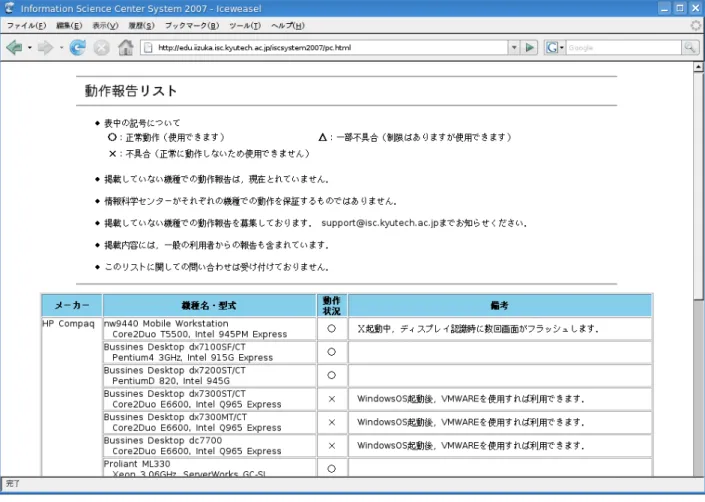This screenshot has height=502, width=705.
Task: Open the ヘルプ(H) menu
Action: pos(288,26)
